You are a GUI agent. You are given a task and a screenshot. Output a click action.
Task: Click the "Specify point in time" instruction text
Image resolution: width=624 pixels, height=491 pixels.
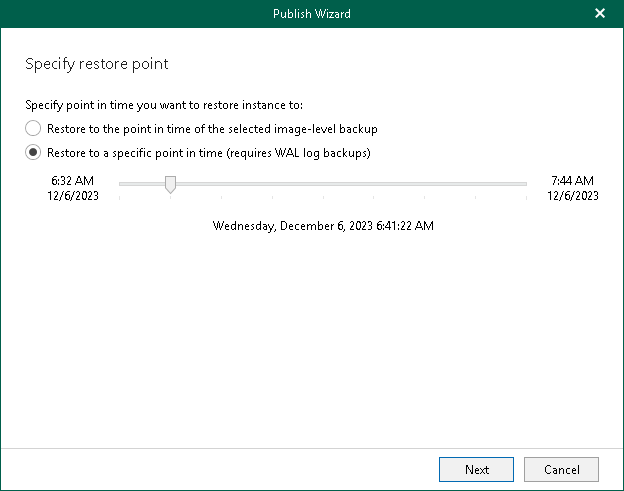point(163,105)
